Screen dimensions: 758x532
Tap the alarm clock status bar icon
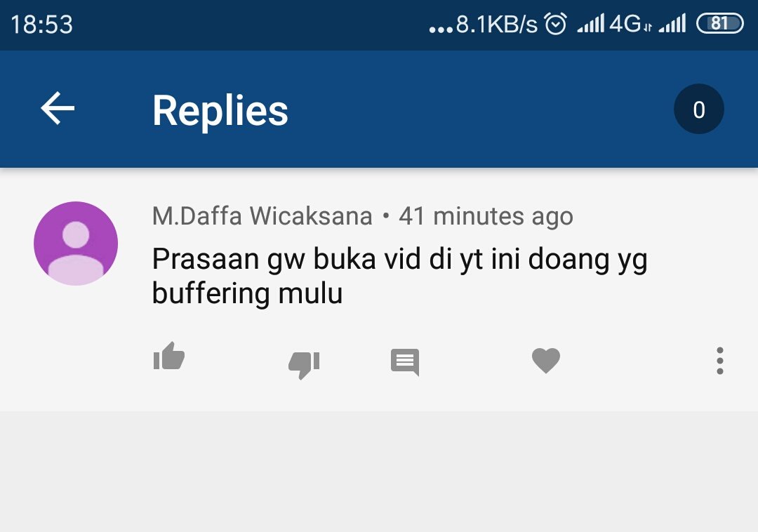click(555, 24)
